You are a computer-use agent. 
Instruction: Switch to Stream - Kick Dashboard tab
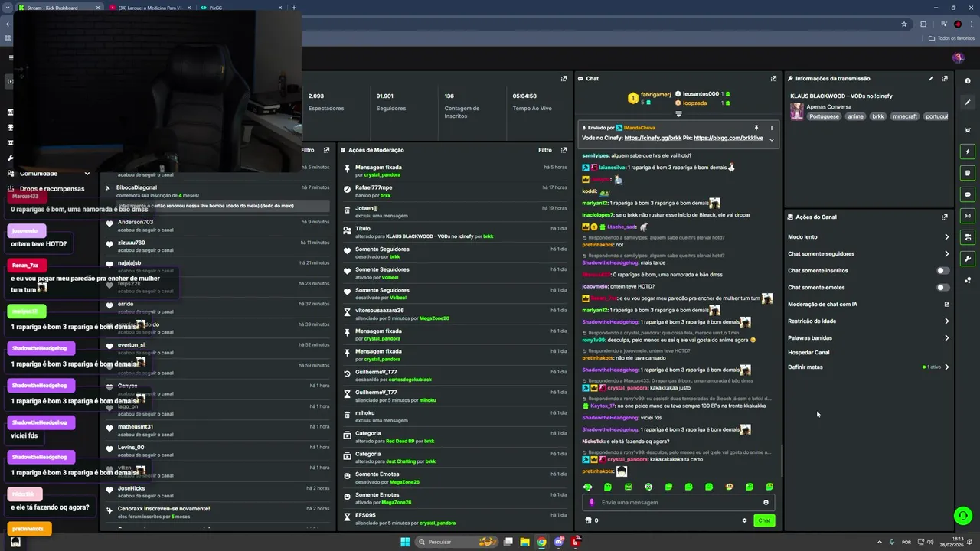pos(58,8)
